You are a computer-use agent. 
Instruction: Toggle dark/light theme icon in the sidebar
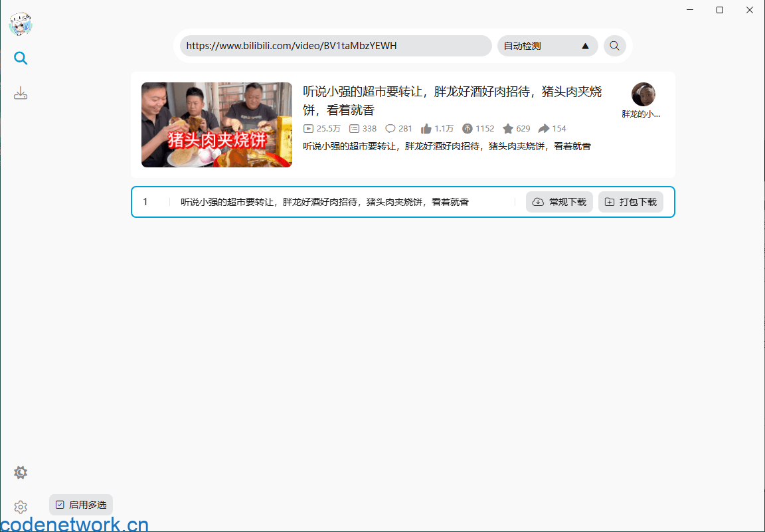[x=21, y=472]
